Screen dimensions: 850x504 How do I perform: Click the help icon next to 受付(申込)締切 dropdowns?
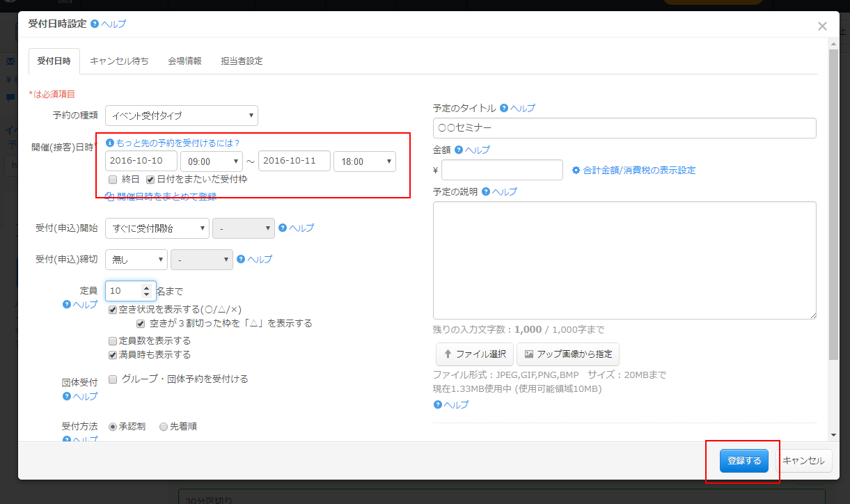(x=241, y=259)
